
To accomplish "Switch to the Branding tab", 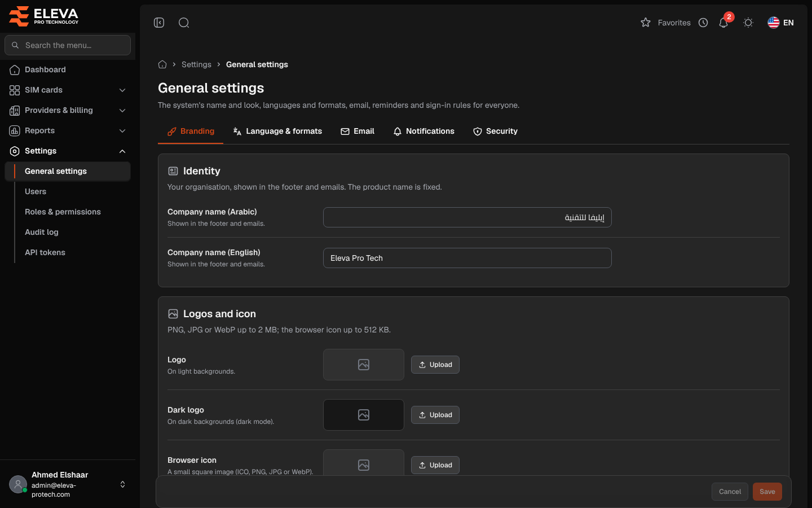I will (x=191, y=131).
